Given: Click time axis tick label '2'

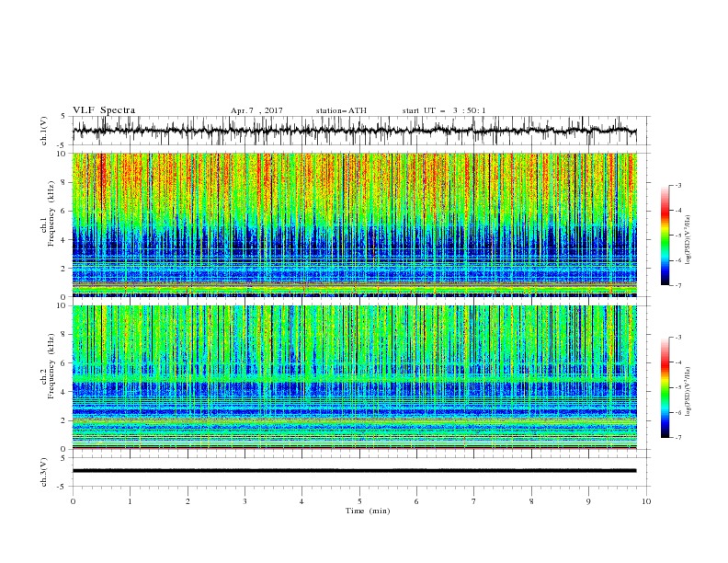Looking at the screenshot, I should 188,501.
